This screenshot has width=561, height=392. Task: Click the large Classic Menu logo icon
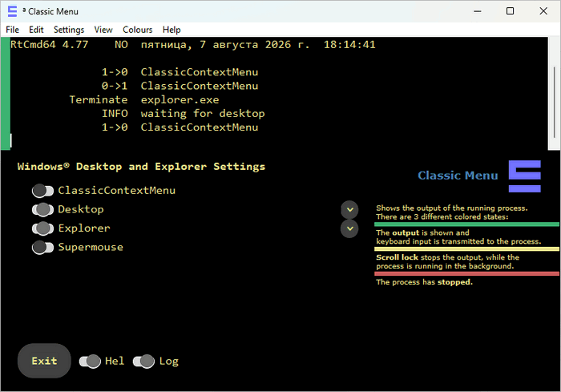[524, 176]
